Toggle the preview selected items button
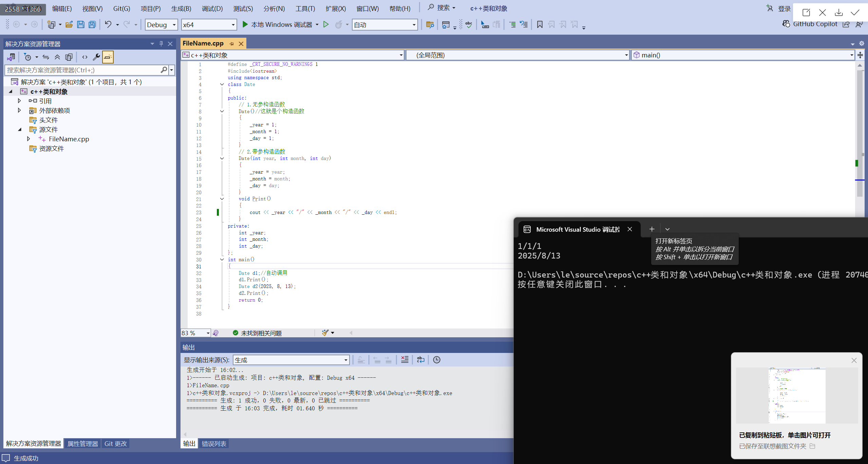This screenshot has height=464, width=868. pyautogui.click(x=108, y=57)
